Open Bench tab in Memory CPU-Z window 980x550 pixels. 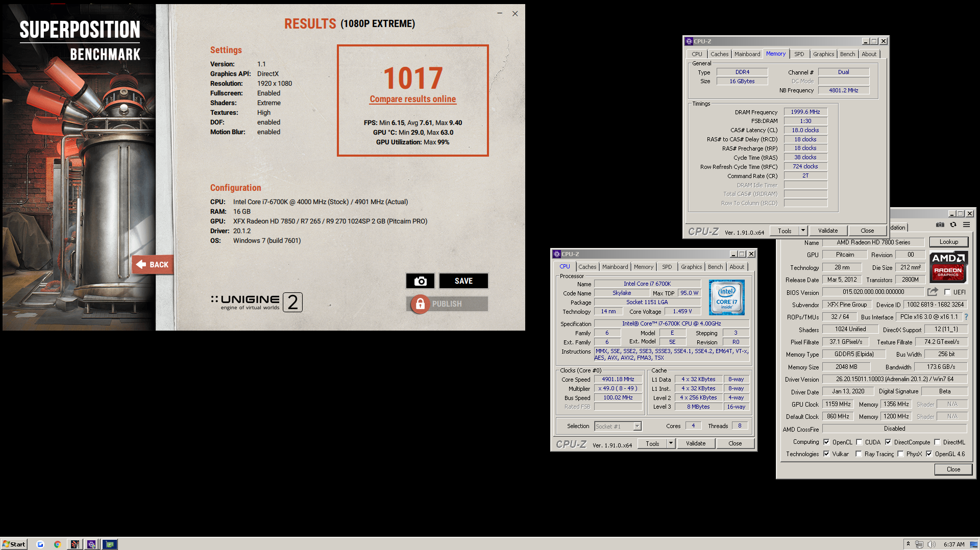[x=847, y=54]
